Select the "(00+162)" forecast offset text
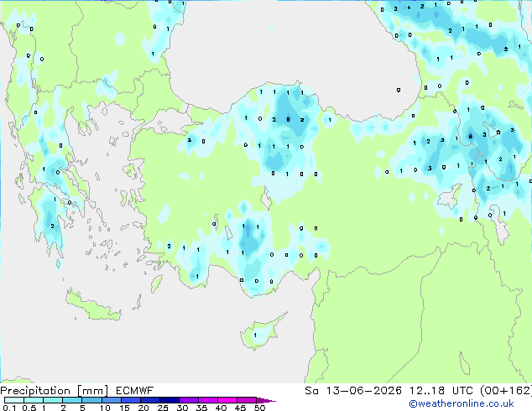This screenshot has height=411, width=532. [506, 391]
